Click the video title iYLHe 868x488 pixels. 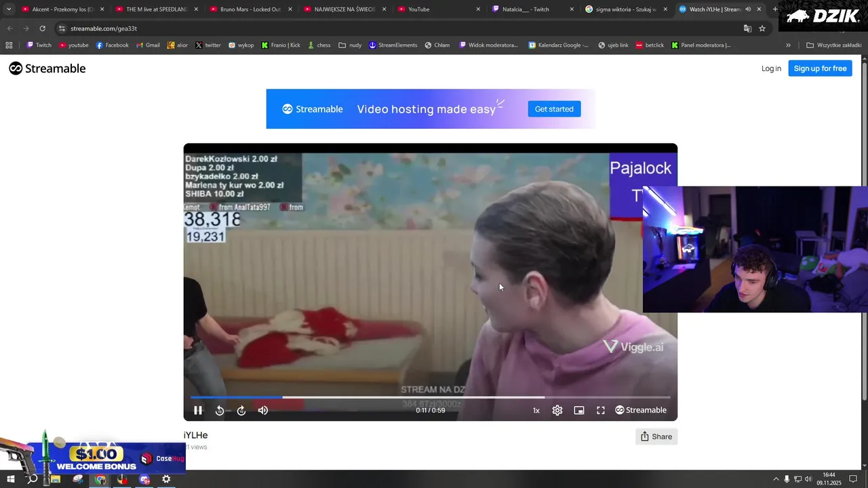(195, 435)
